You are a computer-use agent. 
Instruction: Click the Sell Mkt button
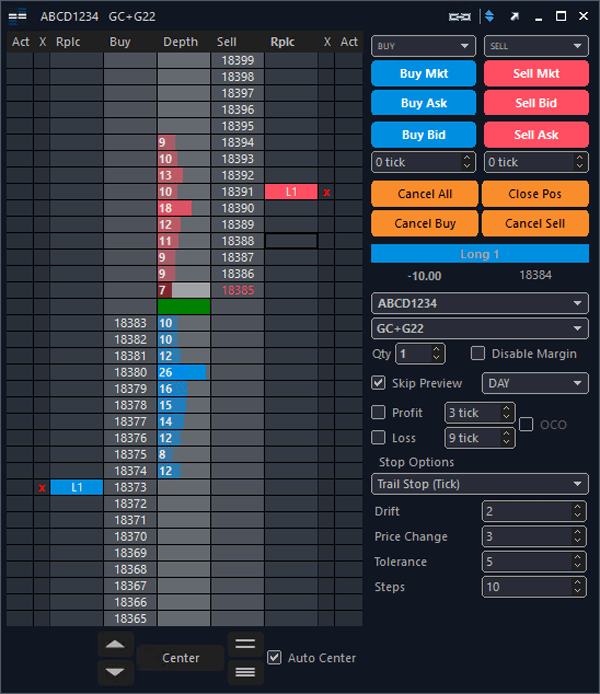[536, 73]
